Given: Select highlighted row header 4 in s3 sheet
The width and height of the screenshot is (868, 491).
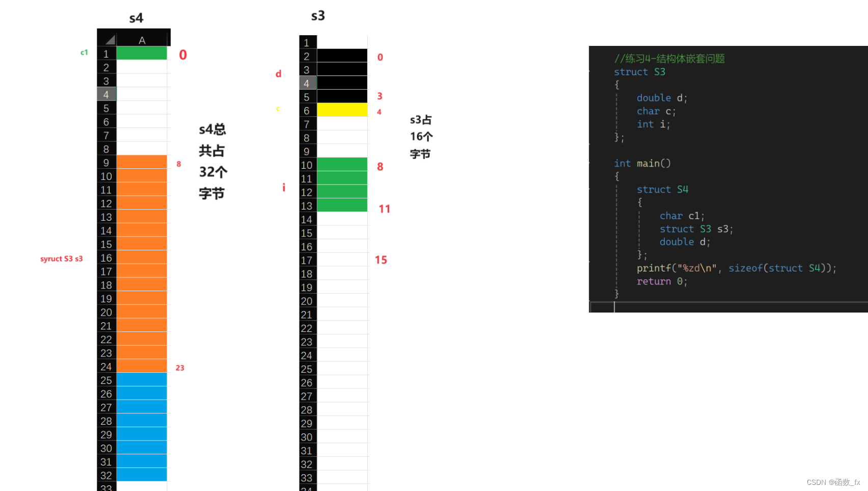Looking at the screenshot, I should (x=308, y=83).
